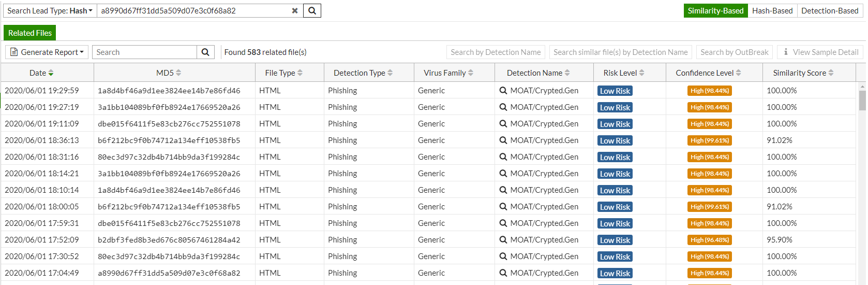
Task: Sort by the File Type column header
Action: (x=283, y=73)
